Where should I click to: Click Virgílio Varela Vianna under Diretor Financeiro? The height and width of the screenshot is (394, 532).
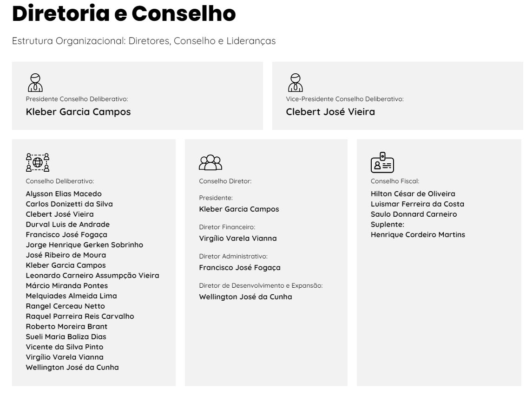pyautogui.click(x=238, y=239)
